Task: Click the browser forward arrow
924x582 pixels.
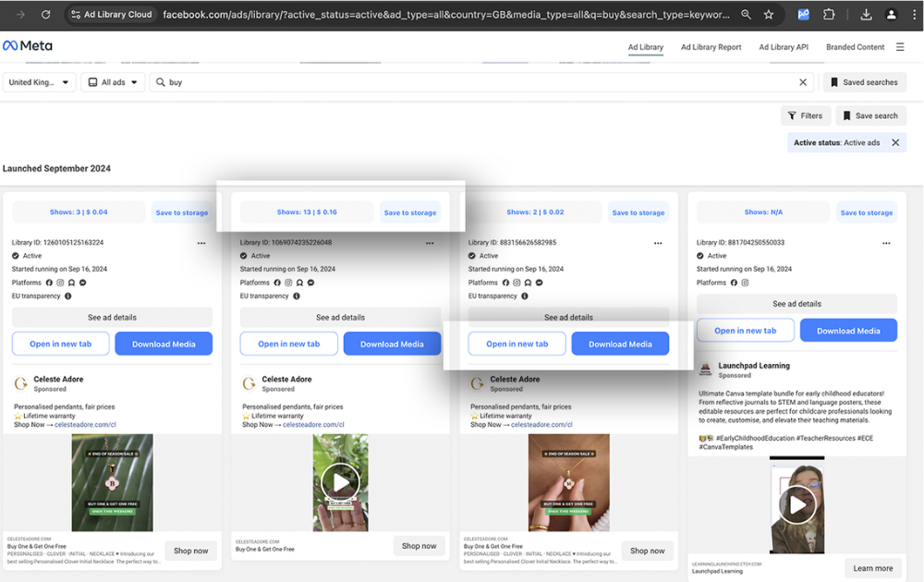Action: click(x=20, y=14)
